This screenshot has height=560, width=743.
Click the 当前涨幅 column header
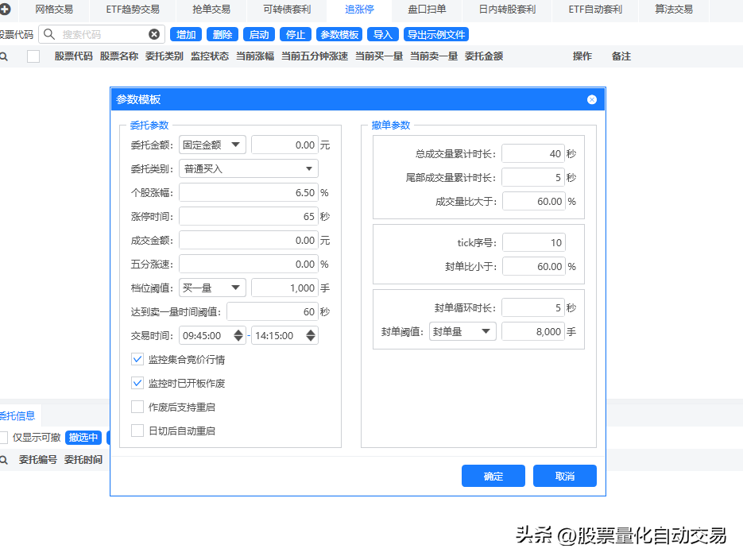pos(255,56)
